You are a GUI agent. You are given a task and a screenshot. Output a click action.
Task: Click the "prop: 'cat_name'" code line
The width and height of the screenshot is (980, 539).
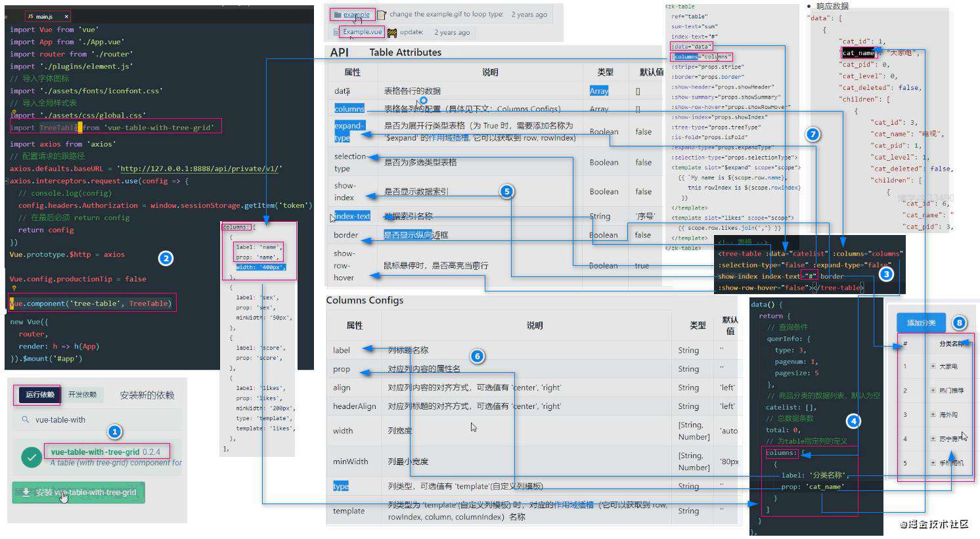(x=813, y=487)
